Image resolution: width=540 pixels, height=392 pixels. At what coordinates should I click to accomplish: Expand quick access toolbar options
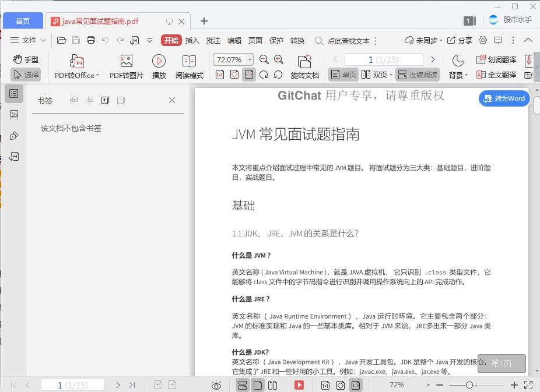tap(149, 40)
